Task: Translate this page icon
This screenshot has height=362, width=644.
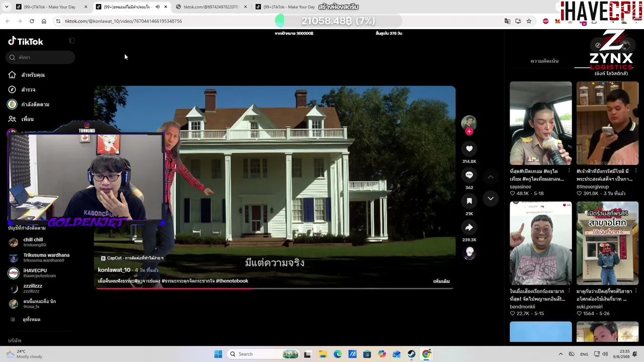Action: [507, 21]
